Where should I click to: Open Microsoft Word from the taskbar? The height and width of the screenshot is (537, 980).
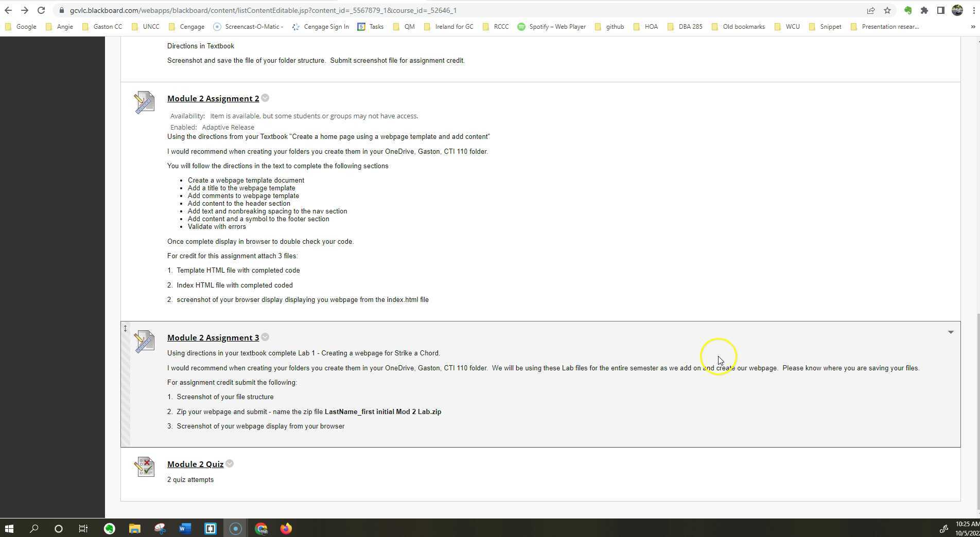tap(185, 528)
